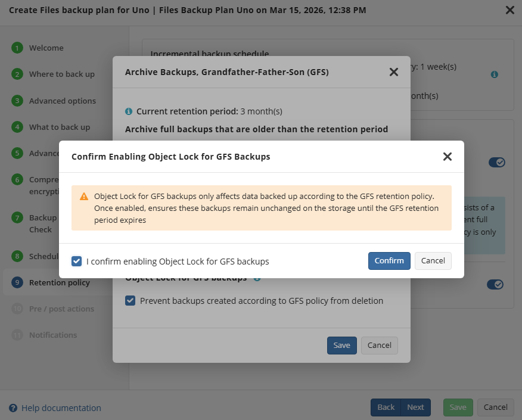The width and height of the screenshot is (522, 420).
Task: Click the step 3 Advanced options circle icon
Action: point(17,101)
